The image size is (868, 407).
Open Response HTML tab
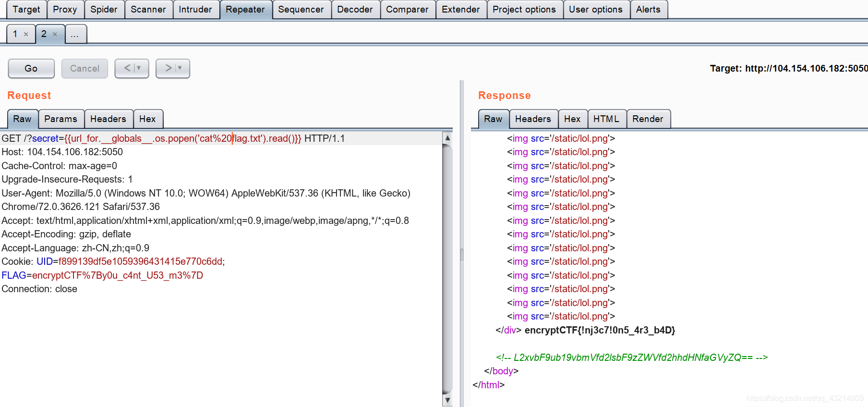pyautogui.click(x=606, y=119)
